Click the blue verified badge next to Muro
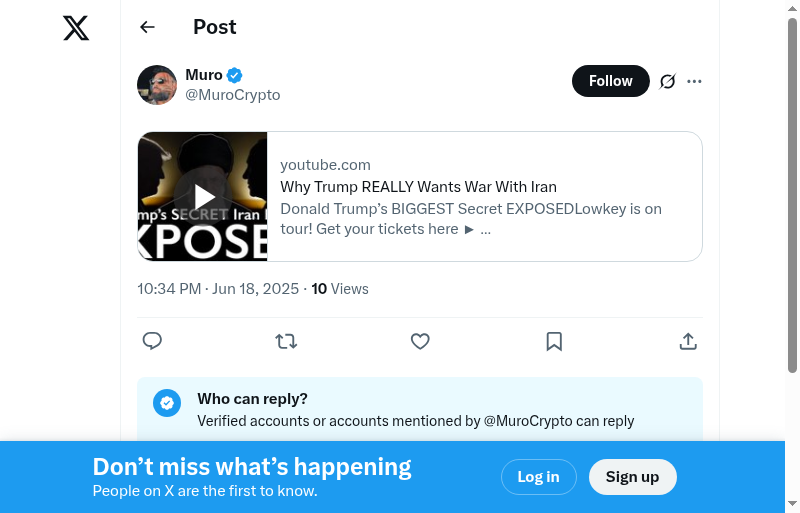Image resolution: width=800 pixels, height=513 pixels. point(235,75)
